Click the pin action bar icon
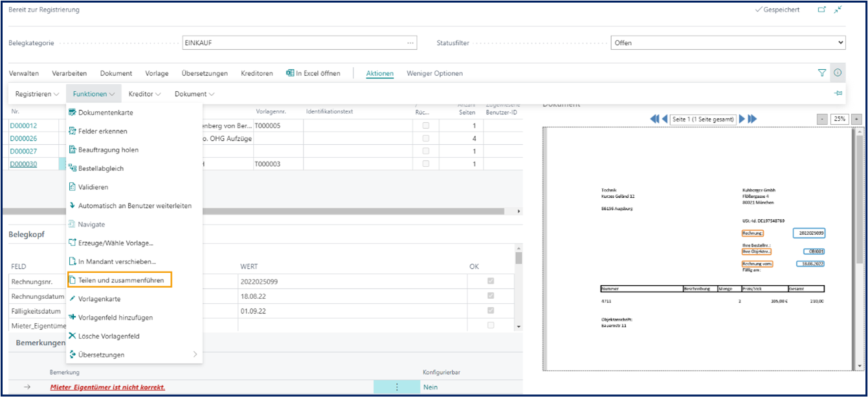 click(x=838, y=94)
